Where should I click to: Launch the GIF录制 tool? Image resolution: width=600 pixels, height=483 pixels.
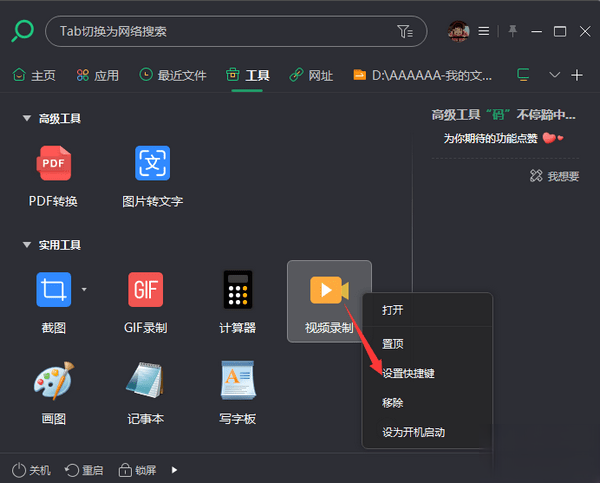click(x=145, y=302)
